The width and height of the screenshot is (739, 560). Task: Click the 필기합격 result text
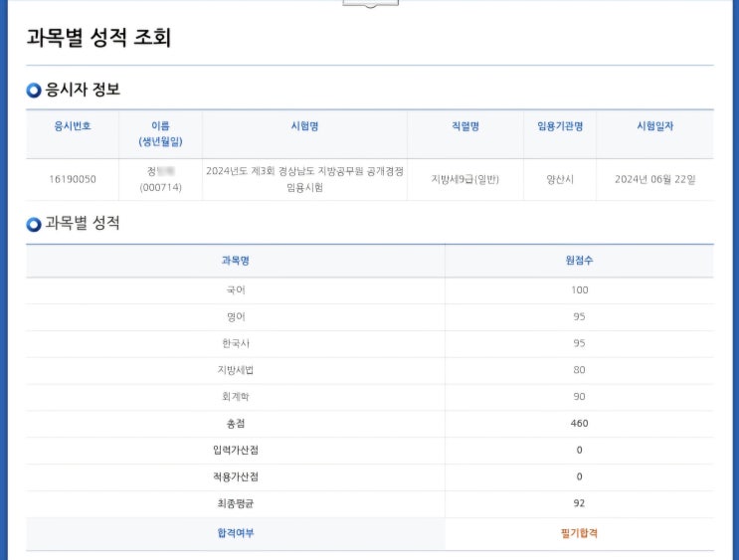[579, 533]
